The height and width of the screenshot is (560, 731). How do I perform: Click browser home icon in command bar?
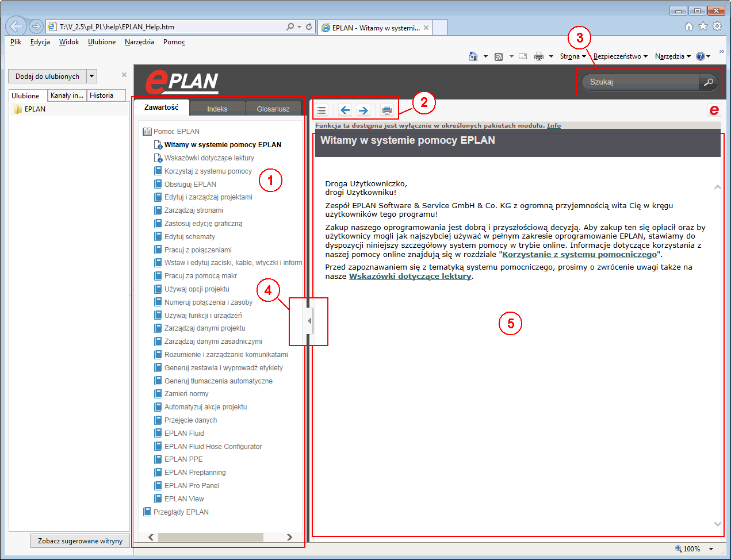(473, 56)
